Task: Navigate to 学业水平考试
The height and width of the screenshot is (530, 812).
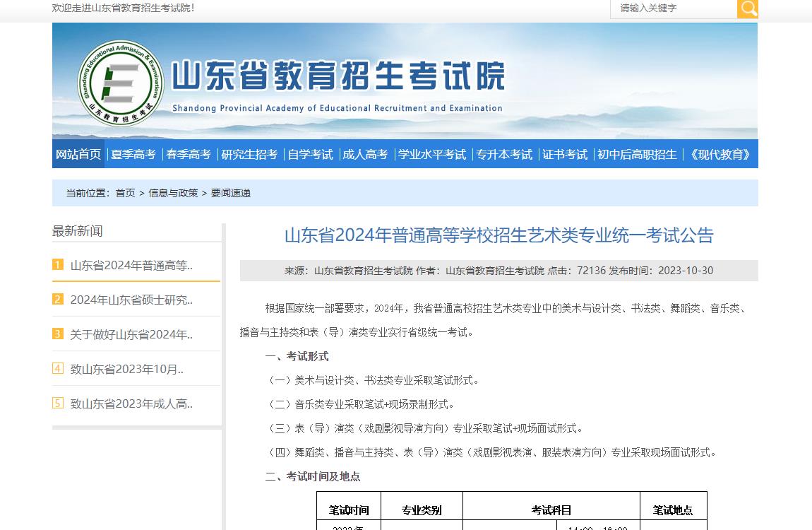Action: click(432, 154)
